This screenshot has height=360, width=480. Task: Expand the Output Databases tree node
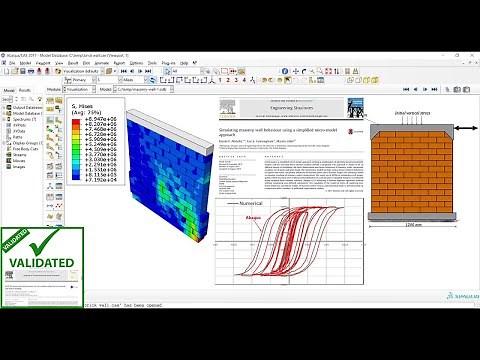coord(4,108)
